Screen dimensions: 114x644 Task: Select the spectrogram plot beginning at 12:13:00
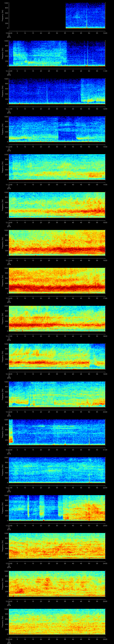click(x=57, y=167)
